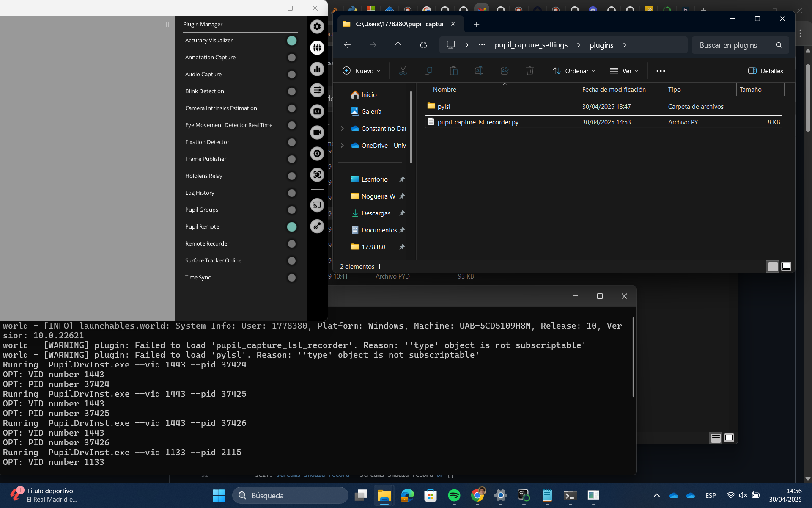Image resolution: width=812 pixels, height=508 pixels.
Task: Enable the Fixation Detector plugin
Action: click(292, 142)
